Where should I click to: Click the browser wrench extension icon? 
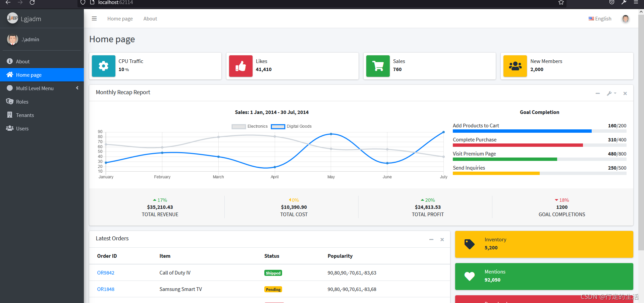(x=624, y=2)
